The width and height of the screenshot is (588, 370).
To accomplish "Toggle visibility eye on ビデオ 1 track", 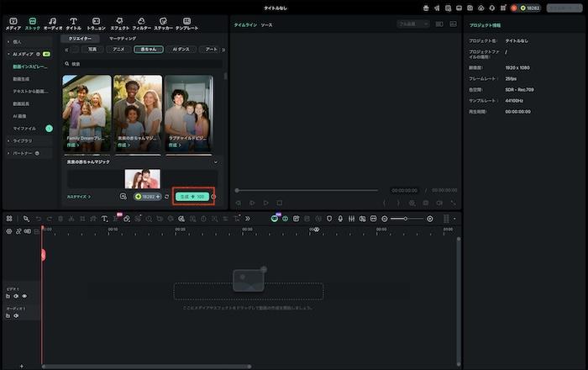I will [24, 296].
